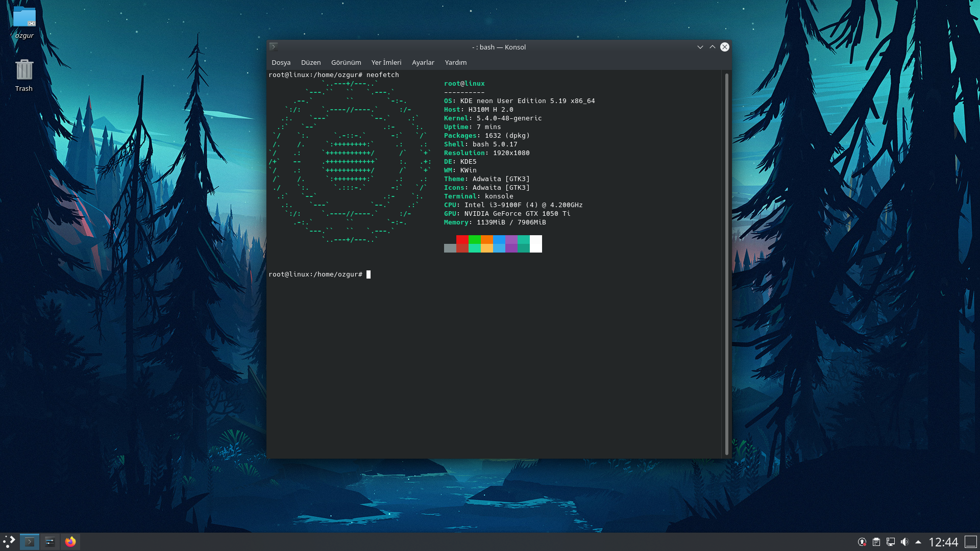Click the Show Desktop button in panel

click(x=971, y=542)
